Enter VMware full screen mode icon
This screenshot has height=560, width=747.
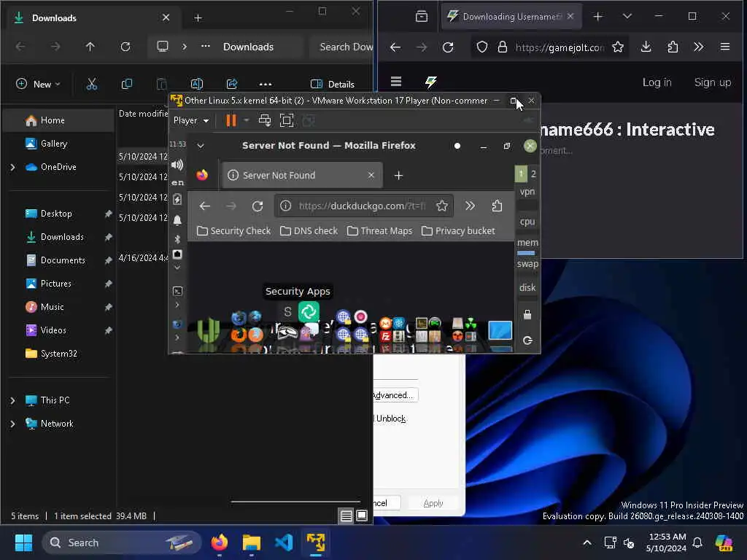click(x=286, y=120)
